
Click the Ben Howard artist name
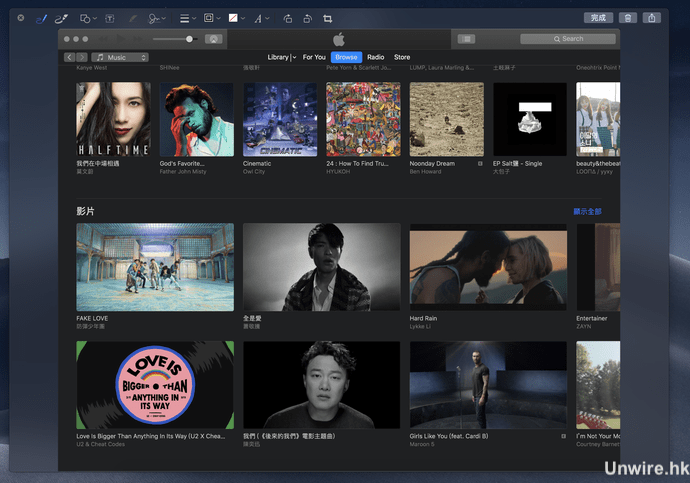coord(425,172)
